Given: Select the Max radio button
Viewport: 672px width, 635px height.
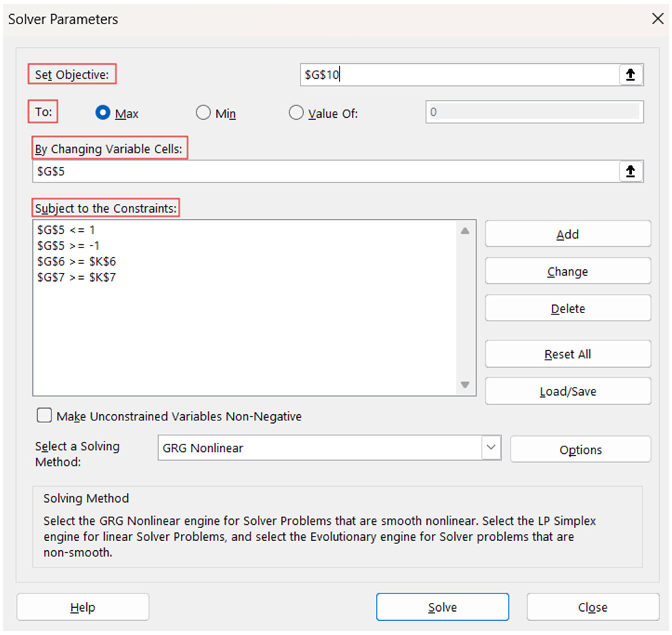Looking at the screenshot, I should pos(103,112).
